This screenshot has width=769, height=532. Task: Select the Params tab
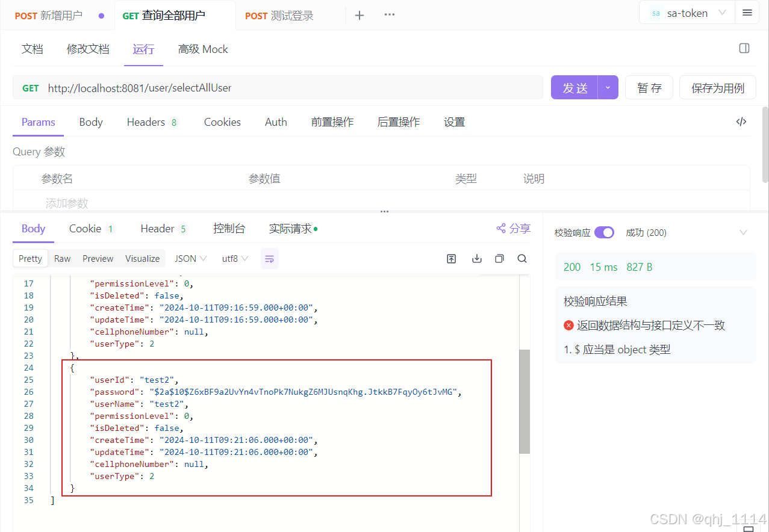[39, 122]
